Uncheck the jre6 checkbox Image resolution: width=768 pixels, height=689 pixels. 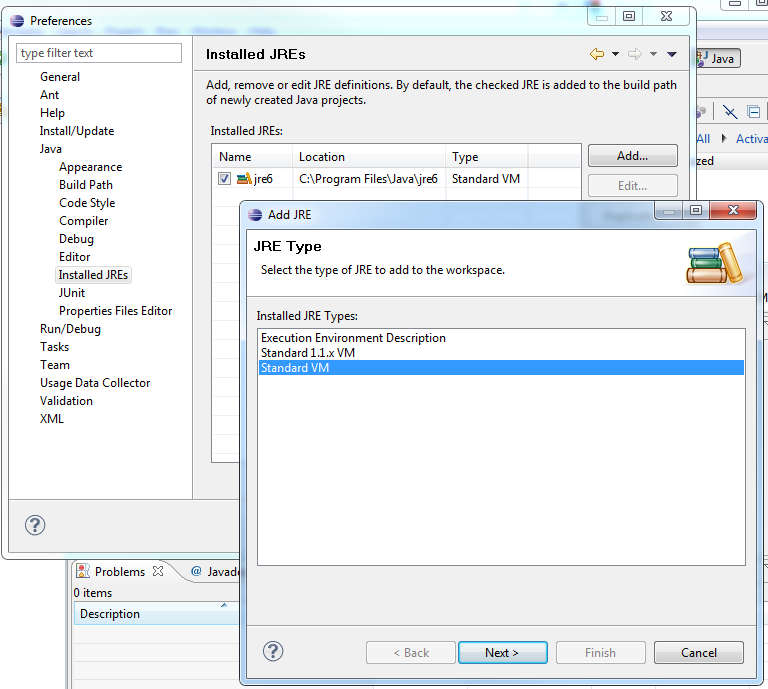[x=225, y=179]
